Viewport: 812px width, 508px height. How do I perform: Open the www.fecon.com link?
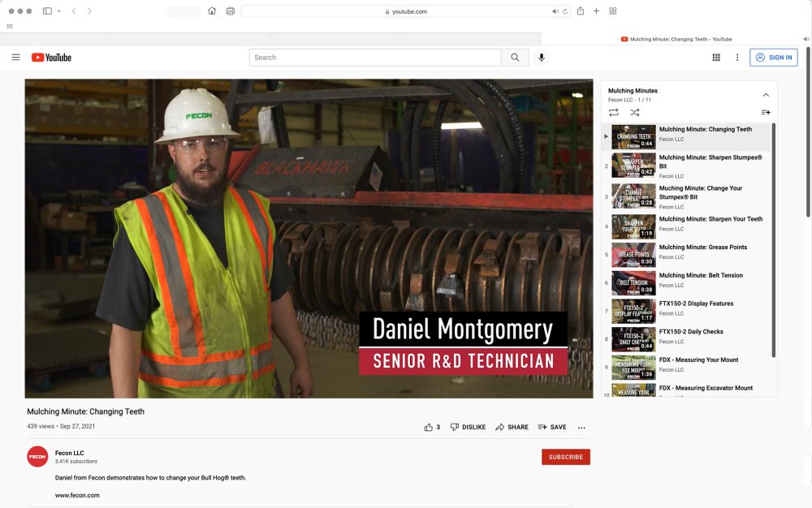(x=77, y=495)
